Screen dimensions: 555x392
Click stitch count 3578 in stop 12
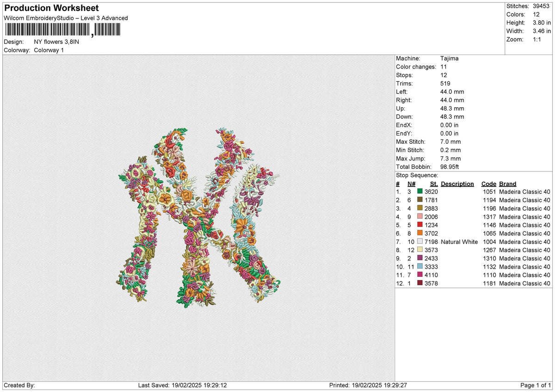tap(431, 283)
